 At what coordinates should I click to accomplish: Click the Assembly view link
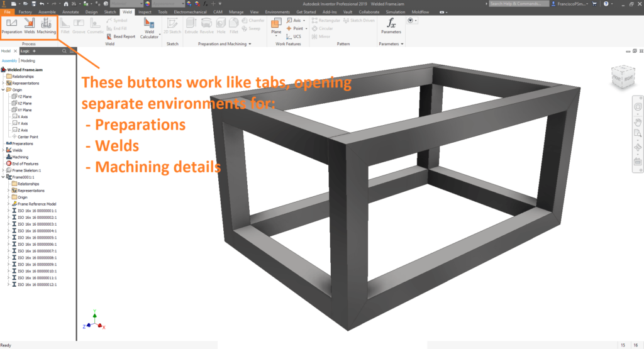9,61
